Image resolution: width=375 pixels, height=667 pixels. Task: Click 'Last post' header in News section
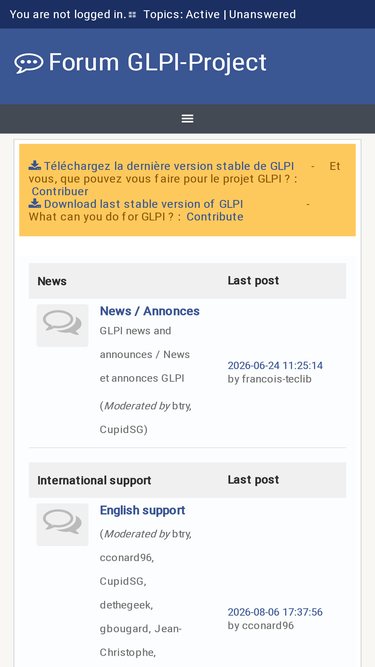pyautogui.click(x=253, y=280)
